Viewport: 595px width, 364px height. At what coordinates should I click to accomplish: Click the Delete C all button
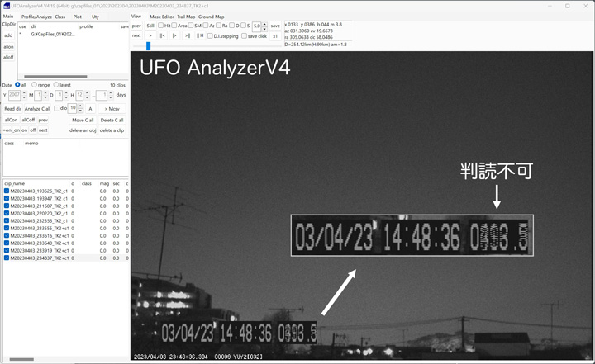[x=112, y=120]
